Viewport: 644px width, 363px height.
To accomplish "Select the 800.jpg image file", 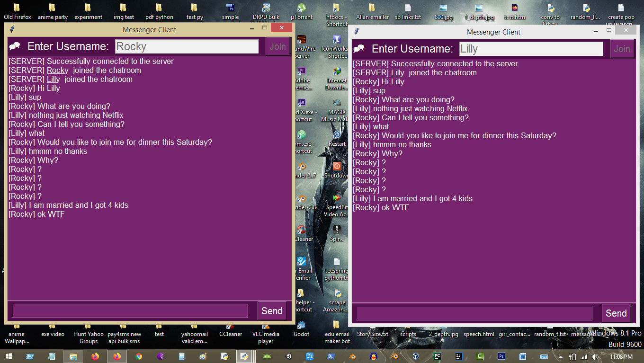I will 443,12.
